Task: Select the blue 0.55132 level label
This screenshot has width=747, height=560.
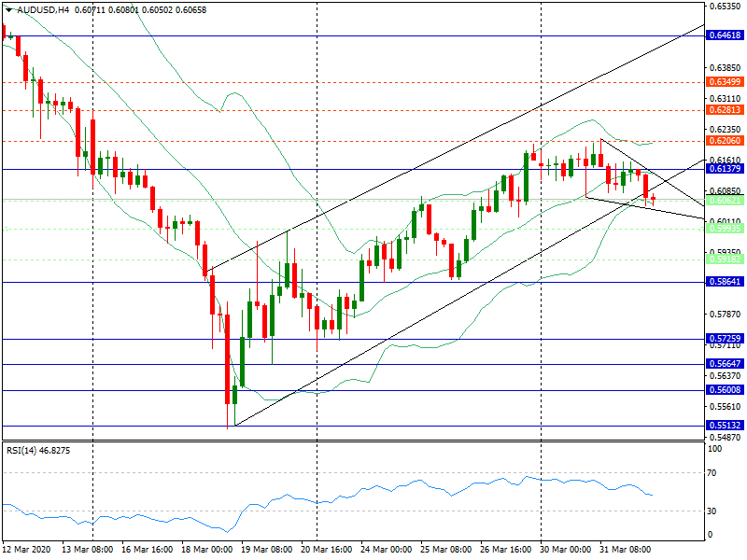Action: coord(725,426)
